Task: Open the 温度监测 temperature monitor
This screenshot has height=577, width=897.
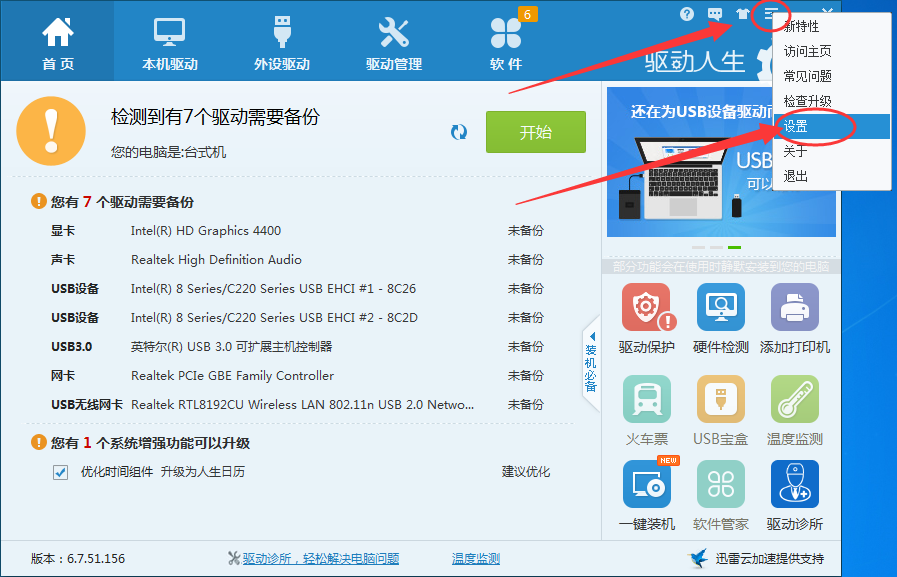Action: pos(794,399)
